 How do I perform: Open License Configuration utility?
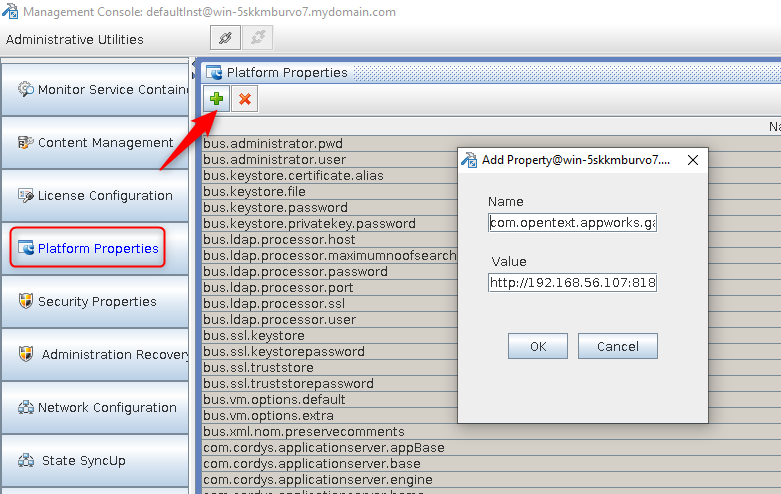(x=95, y=195)
